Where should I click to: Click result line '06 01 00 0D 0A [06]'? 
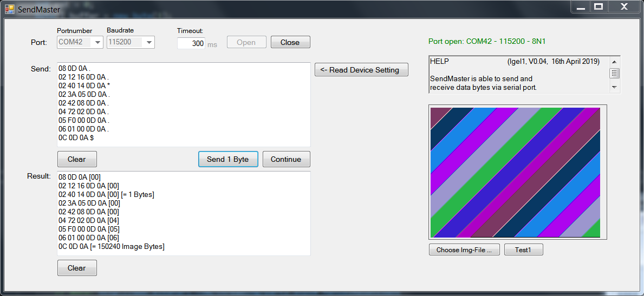89,238
